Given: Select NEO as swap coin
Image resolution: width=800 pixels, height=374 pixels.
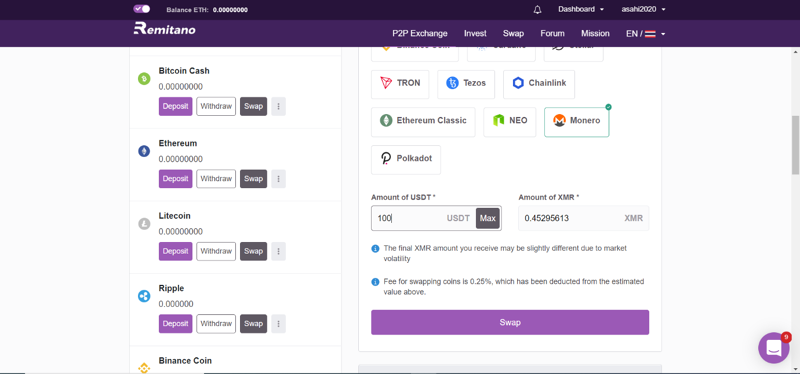Looking at the screenshot, I should pyautogui.click(x=510, y=121).
